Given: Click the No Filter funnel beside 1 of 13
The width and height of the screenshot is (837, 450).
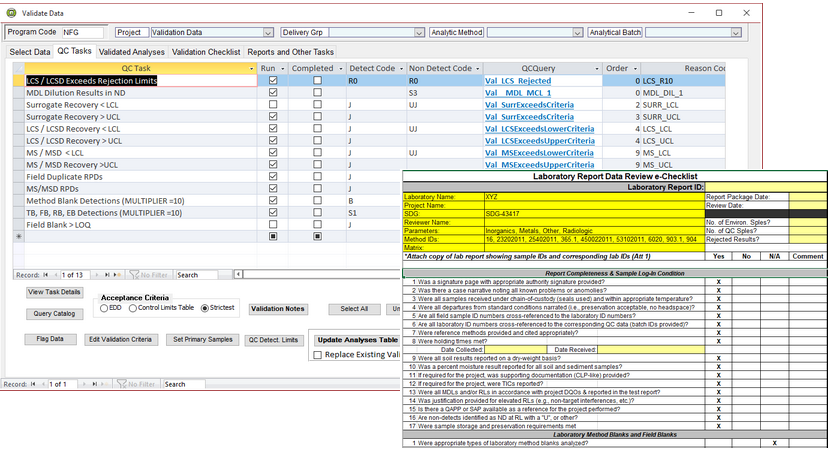Looking at the screenshot, I should (148, 275).
